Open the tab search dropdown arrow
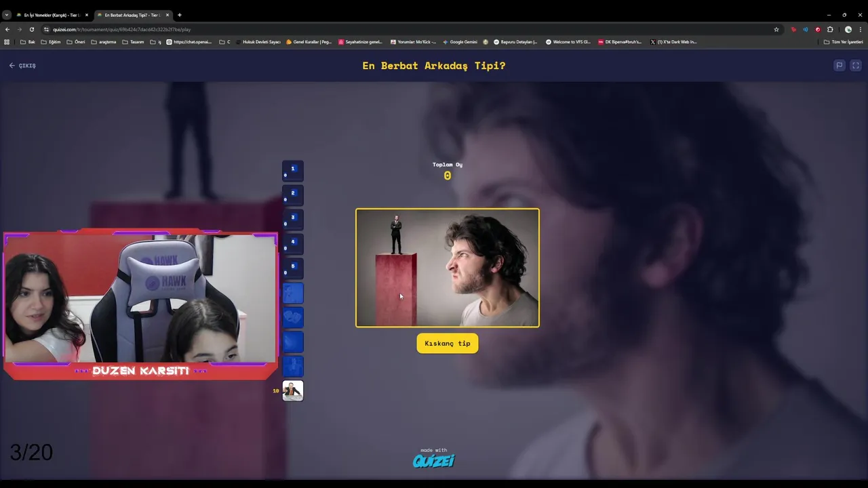Image resolution: width=868 pixels, height=488 pixels. pyautogui.click(x=7, y=15)
